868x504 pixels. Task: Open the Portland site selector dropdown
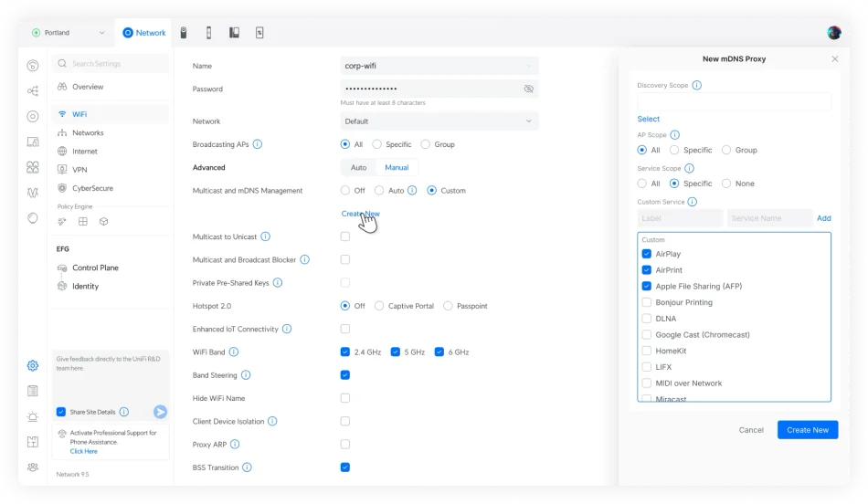coord(69,33)
